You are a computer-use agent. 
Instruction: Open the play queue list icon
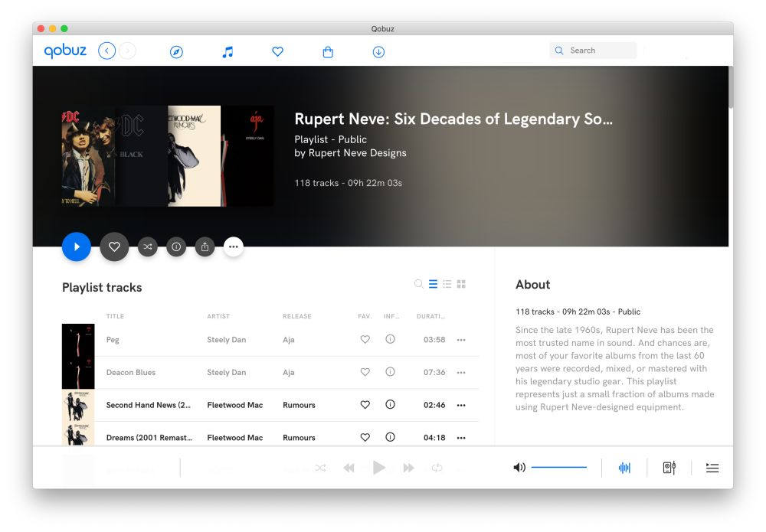click(x=712, y=468)
